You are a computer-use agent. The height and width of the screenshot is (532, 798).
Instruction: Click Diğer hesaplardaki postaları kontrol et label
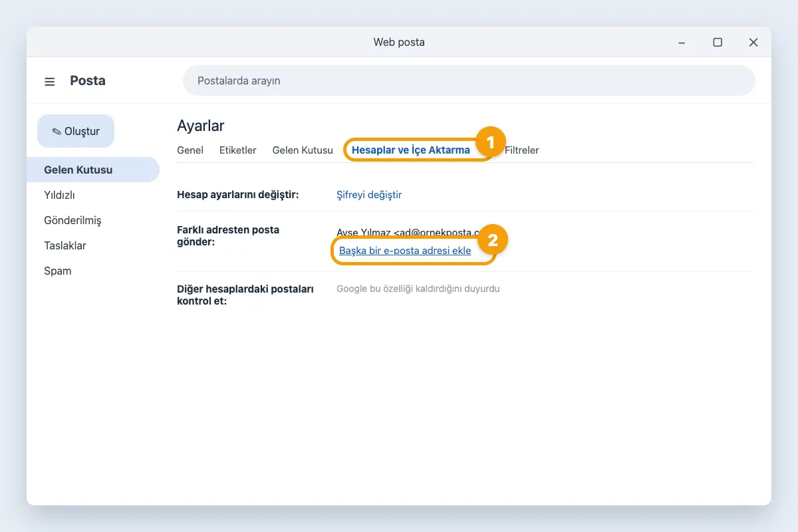click(x=245, y=295)
